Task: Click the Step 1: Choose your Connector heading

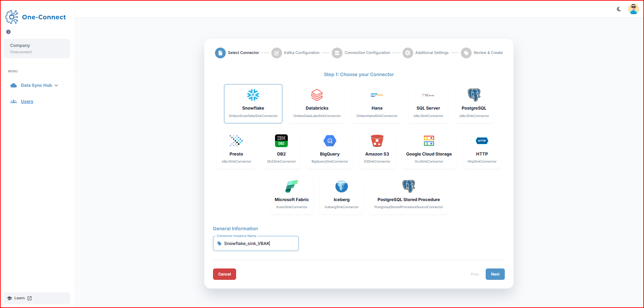Action: 359,74
